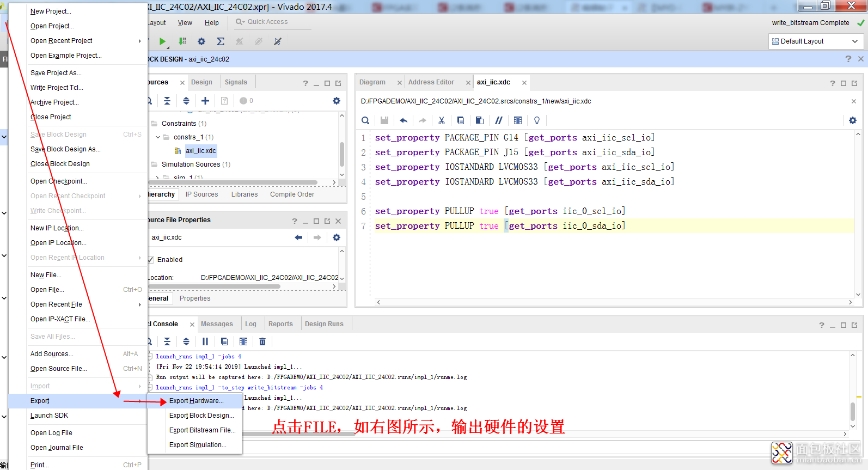Open Source File Properties settings gear
Screen dimensions: 868x470
coord(337,237)
